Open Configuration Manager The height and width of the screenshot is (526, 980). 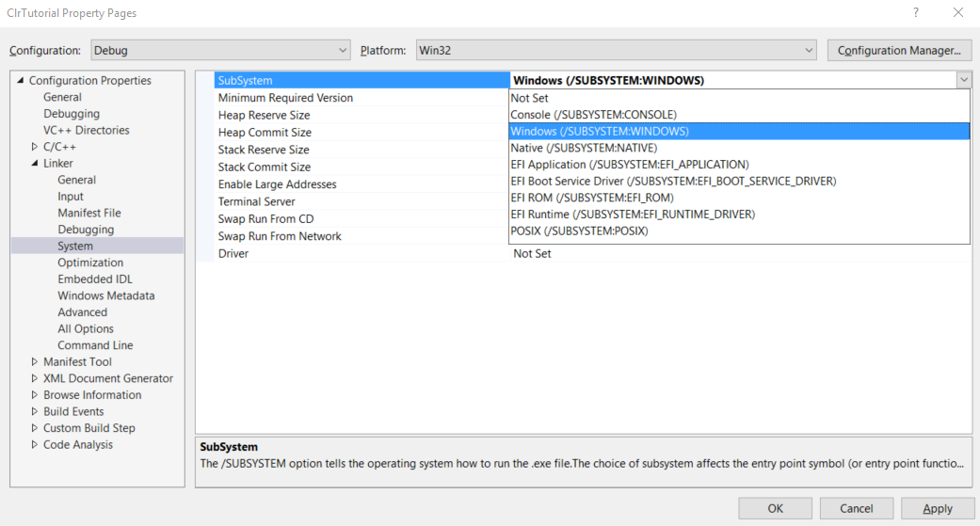[x=899, y=50]
